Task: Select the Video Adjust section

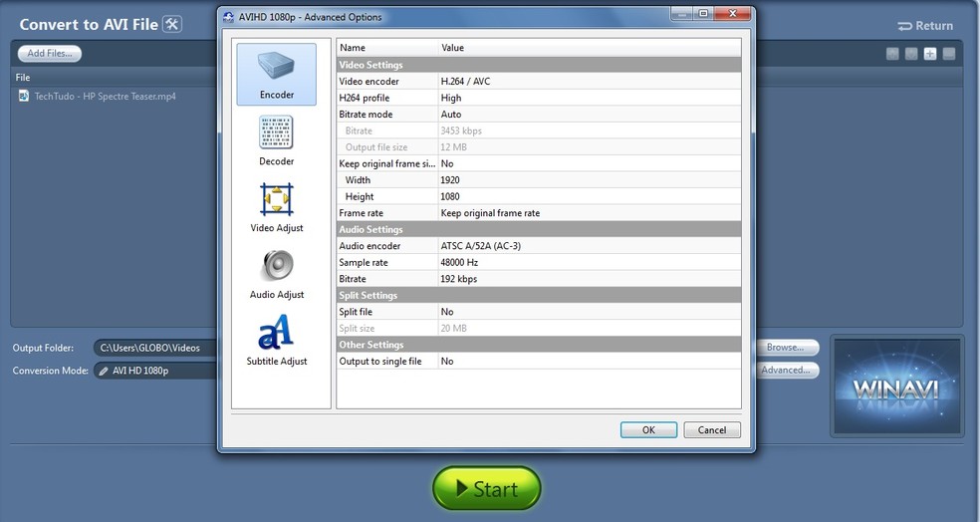Action: point(276,207)
